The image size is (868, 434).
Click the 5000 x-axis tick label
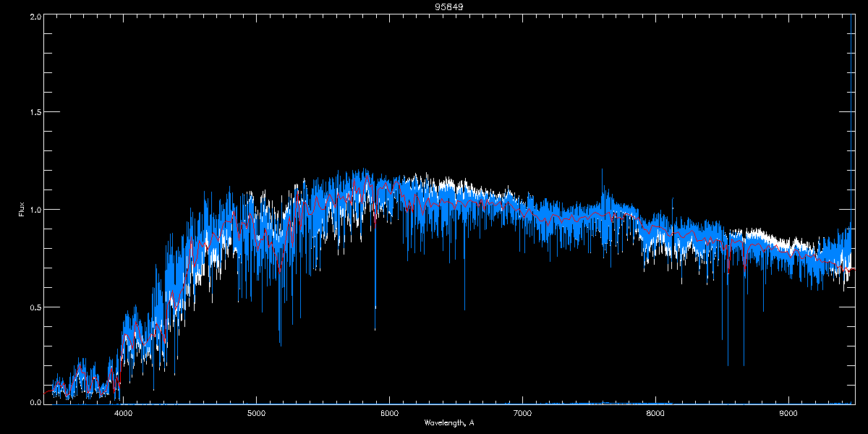click(256, 414)
